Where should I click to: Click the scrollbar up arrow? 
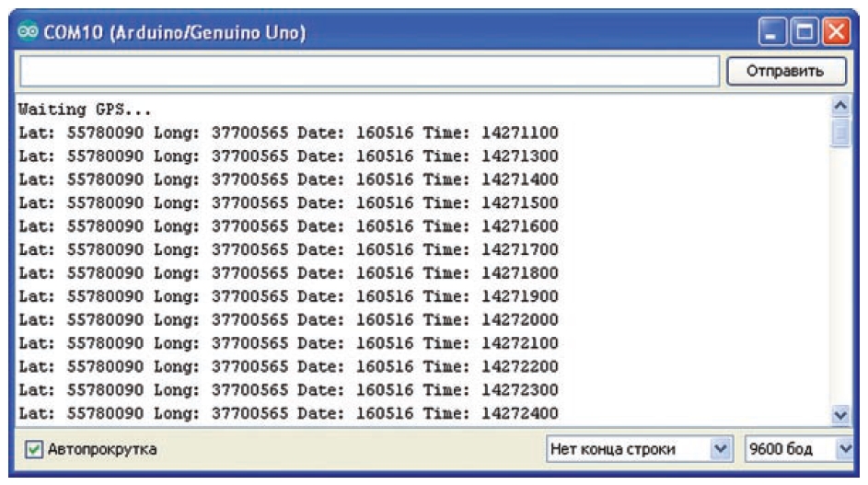point(840,105)
